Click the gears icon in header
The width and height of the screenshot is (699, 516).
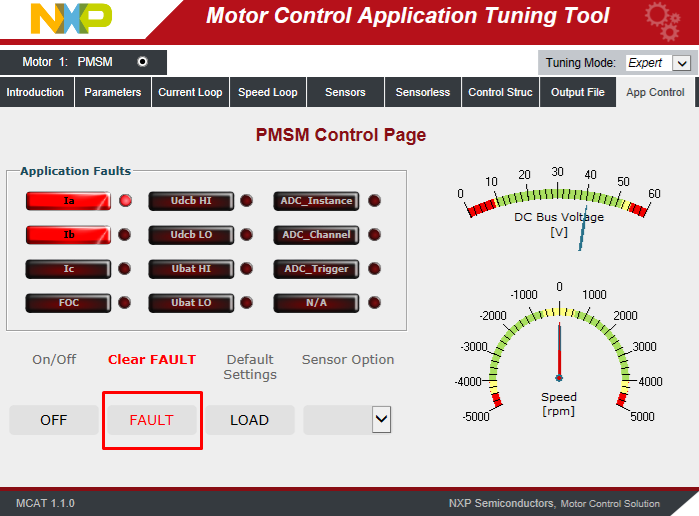662,20
